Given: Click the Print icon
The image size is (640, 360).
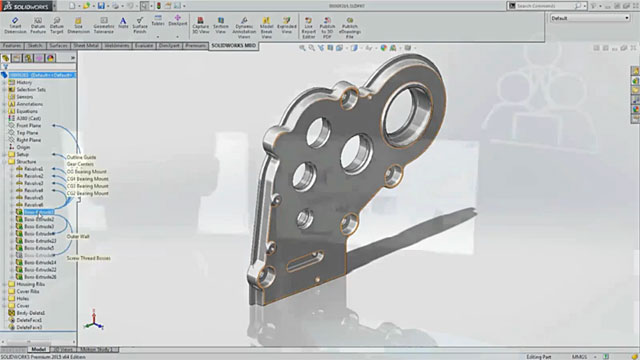Looking at the screenshot, I should (x=116, y=6).
